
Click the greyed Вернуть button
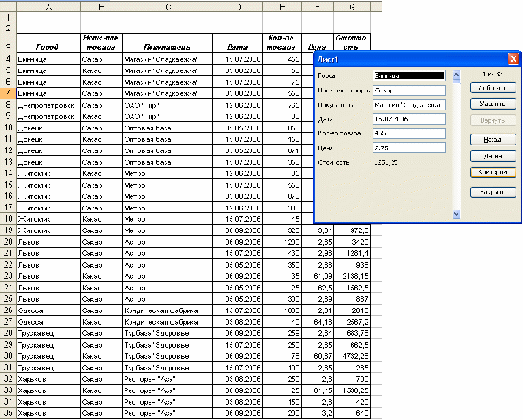click(493, 120)
